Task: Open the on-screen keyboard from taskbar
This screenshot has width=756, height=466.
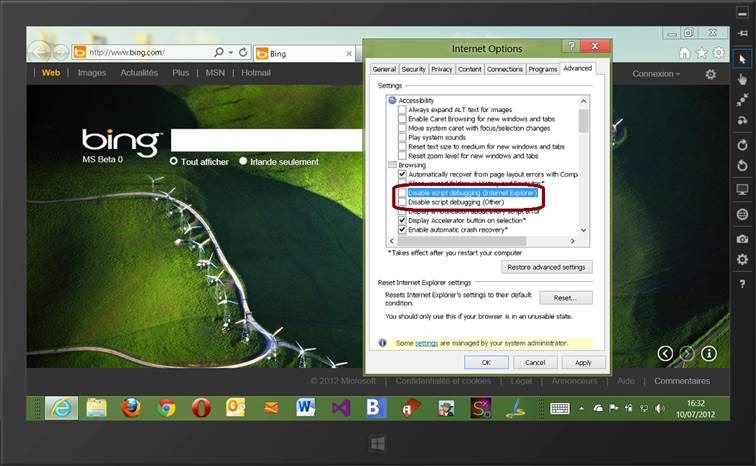Action: tap(560, 408)
